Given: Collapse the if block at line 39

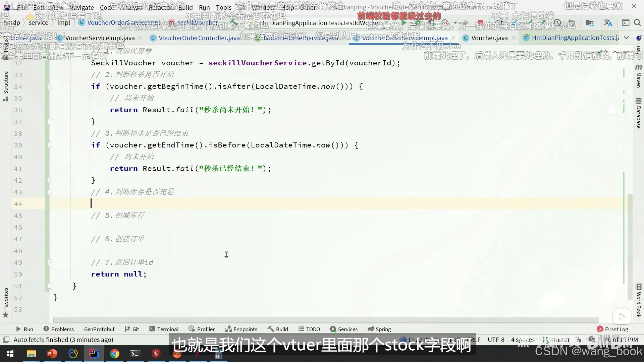Looking at the screenshot, I should coord(50,145).
